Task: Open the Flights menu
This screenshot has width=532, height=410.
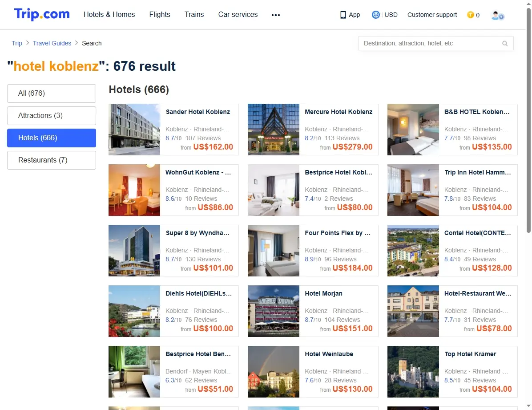Action: (x=160, y=14)
